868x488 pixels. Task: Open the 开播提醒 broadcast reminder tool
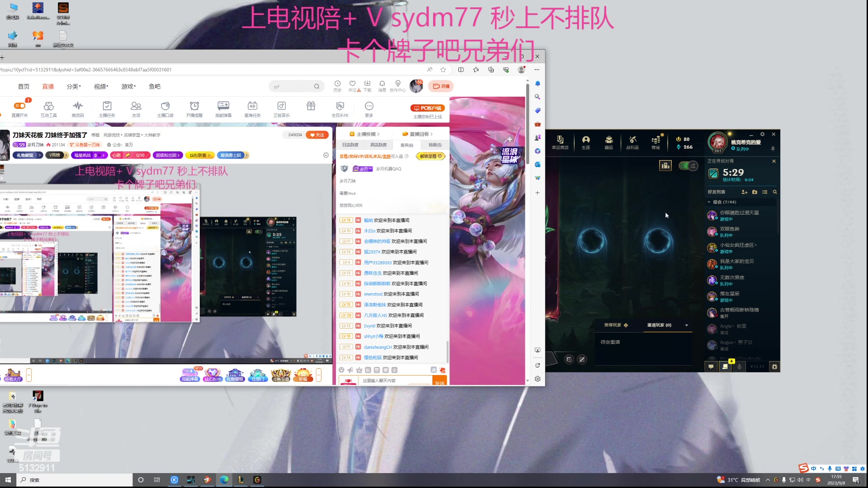tap(194, 108)
